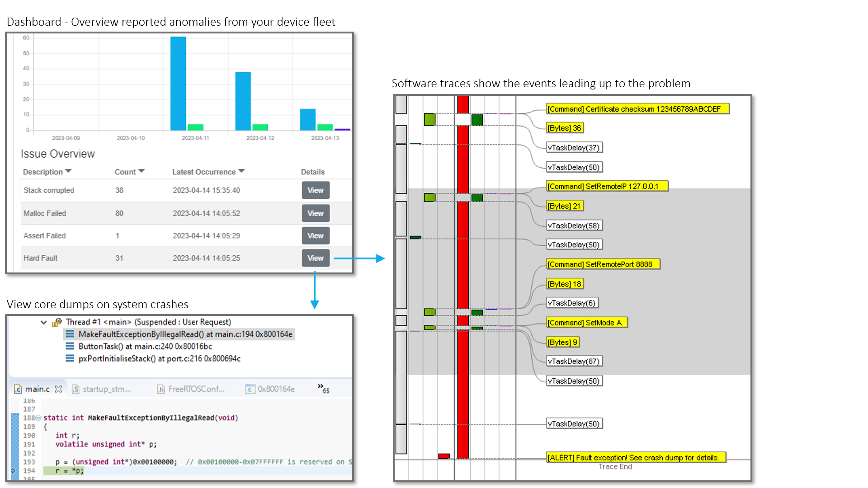Viewport: 868px width, 488px height.
Task: Click the .c file icon on main.c tab
Action: click(x=18, y=389)
